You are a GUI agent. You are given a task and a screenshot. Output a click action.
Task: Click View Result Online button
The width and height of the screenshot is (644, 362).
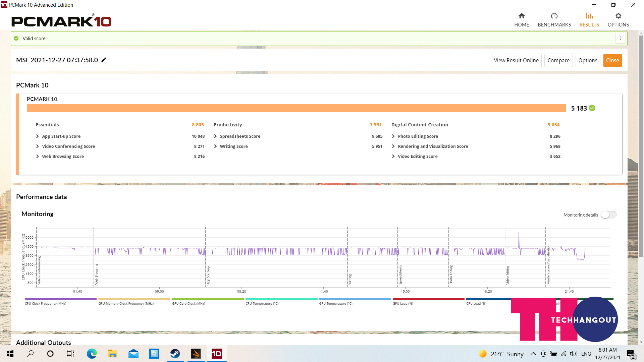(x=516, y=60)
